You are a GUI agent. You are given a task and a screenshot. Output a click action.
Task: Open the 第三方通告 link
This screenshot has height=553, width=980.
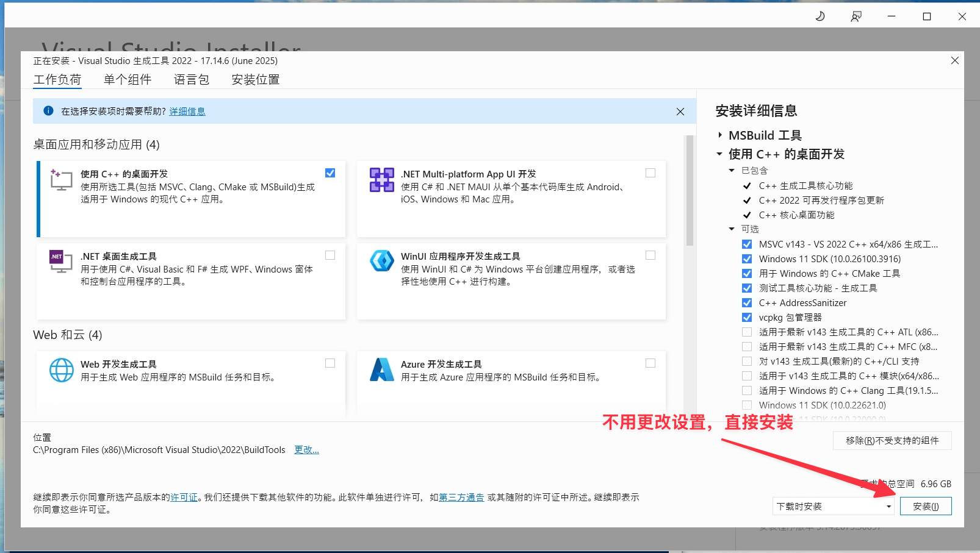pyautogui.click(x=461, y=497)
